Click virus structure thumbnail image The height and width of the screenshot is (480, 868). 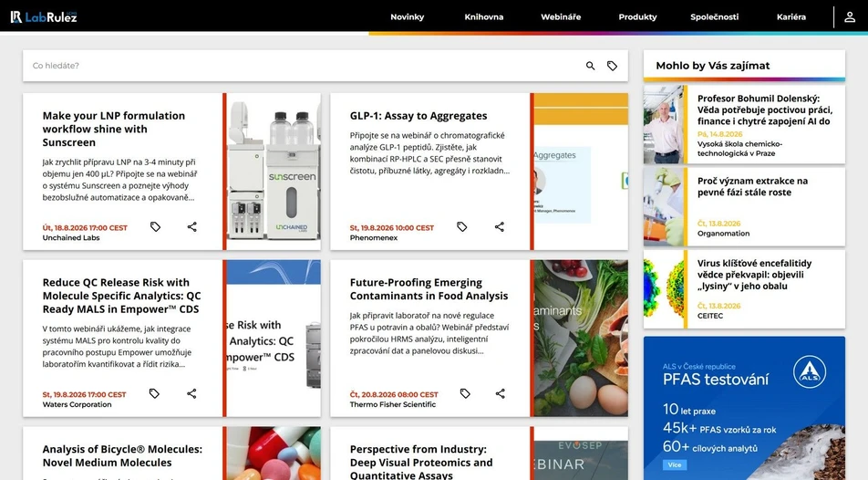(x=663, y=289)
